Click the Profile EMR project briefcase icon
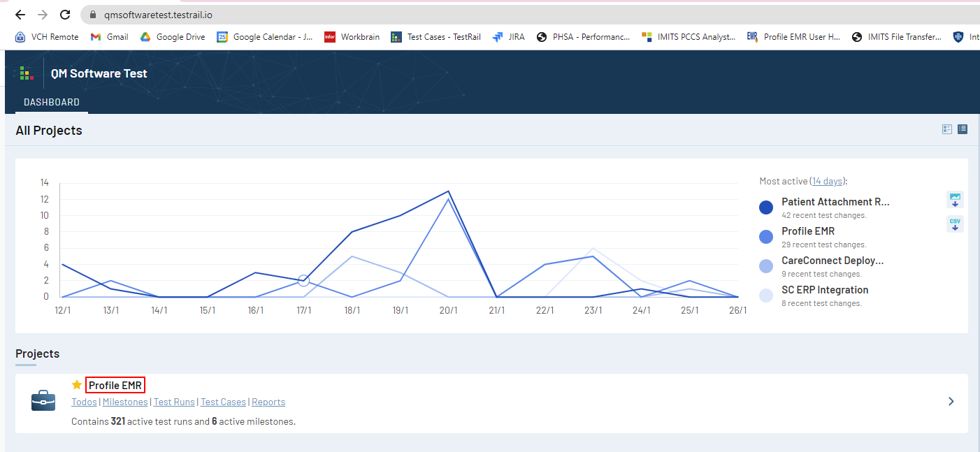This screenshot has height=452, width=980. point(43,400)
